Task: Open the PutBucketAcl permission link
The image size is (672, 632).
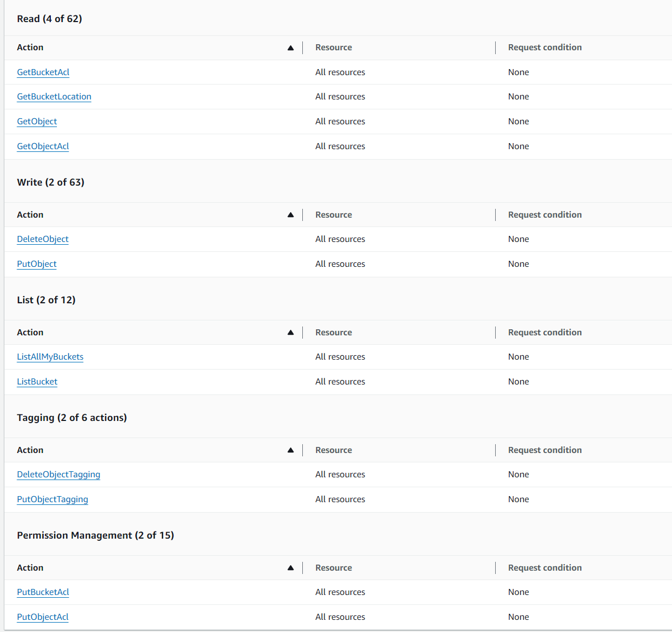Action: 43,592
